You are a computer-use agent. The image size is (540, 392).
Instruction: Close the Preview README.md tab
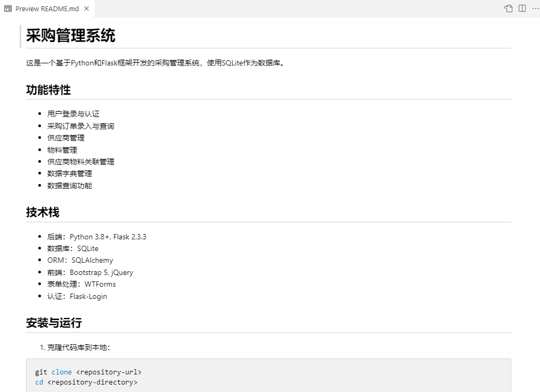click(x=86, y=9)
